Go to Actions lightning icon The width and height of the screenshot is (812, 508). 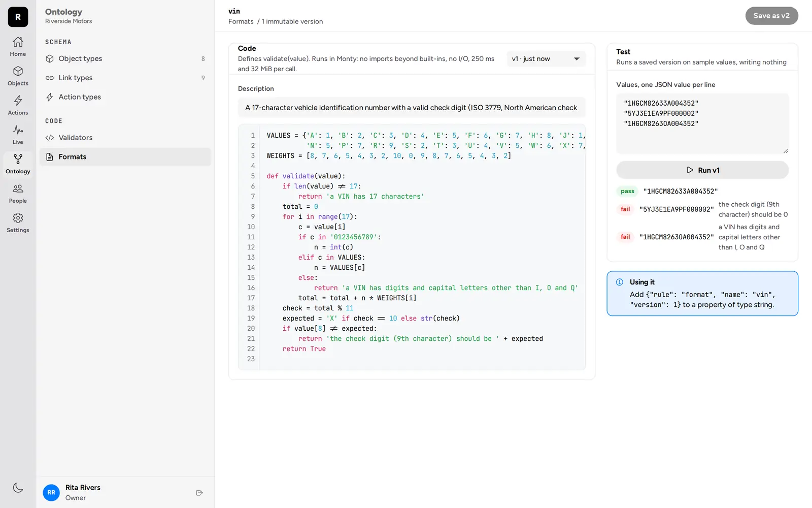(18, 101)
